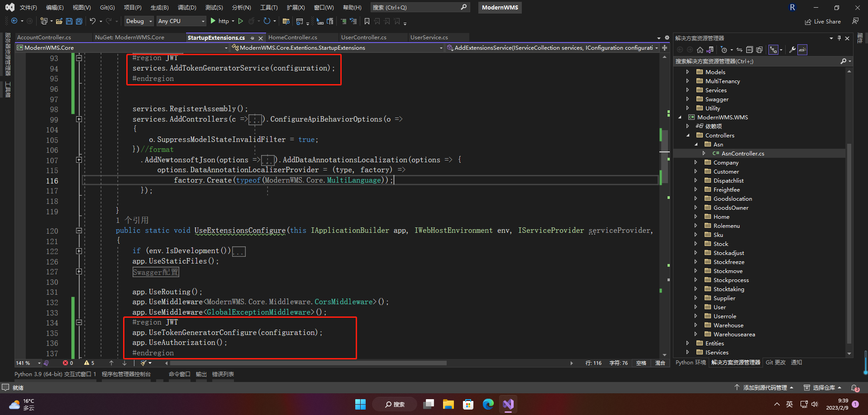Click Pending Changes Filter clock icon

[x=724, y=50]
